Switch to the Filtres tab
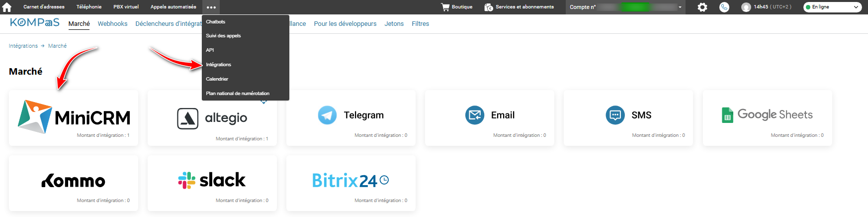 [421, 23]
